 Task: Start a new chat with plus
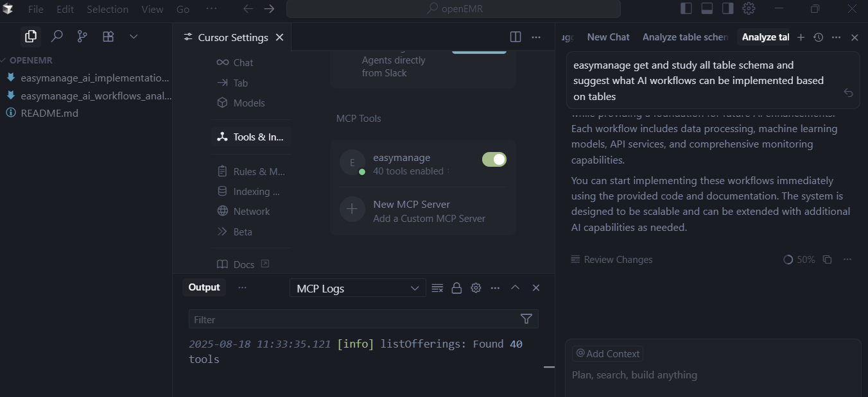pyautogui.click(x=801, y=37)
